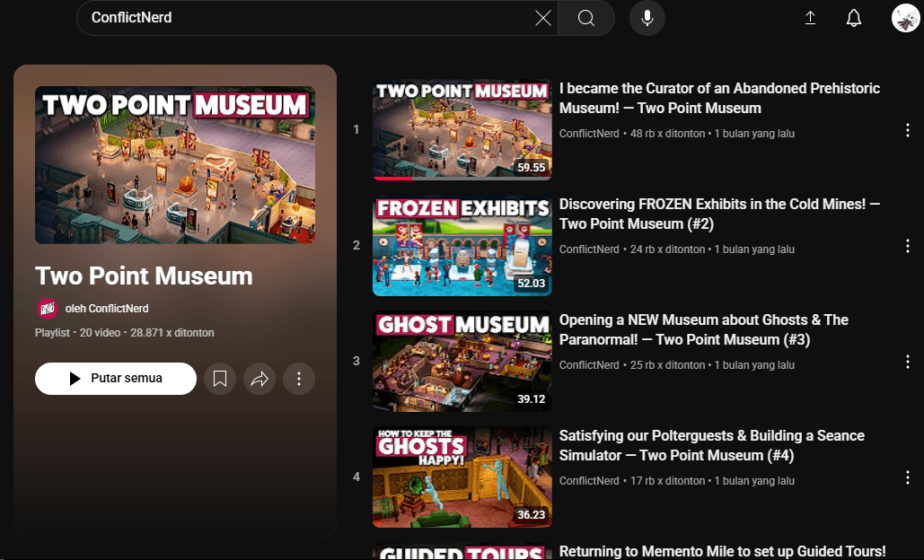Click in the search field containing ConflictNerd
The height and width of the screenshot is (560, 924).
point(305,18)
